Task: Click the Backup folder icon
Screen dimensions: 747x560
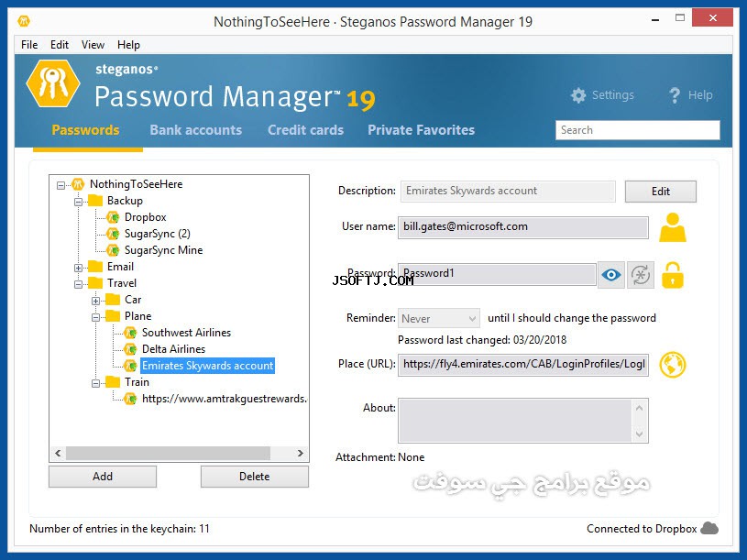Action: point(95,201)
